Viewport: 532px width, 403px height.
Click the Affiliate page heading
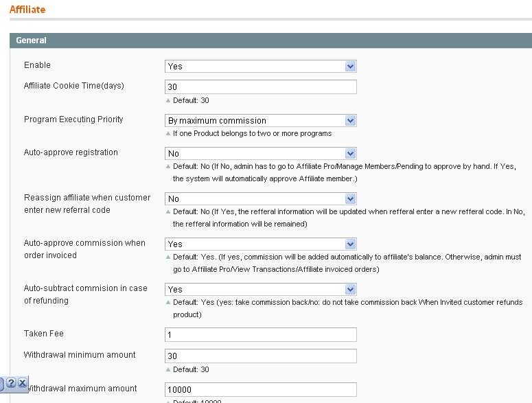tap(27, 10)
